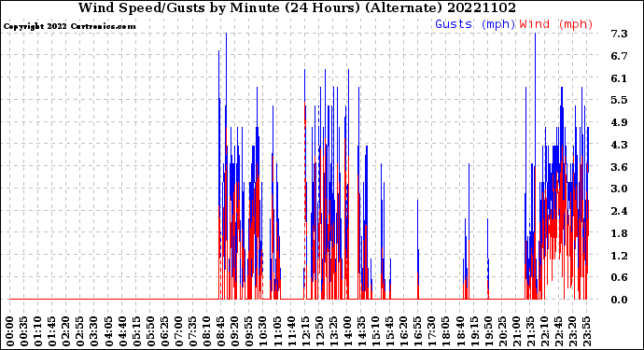Click the 18:05 time axis label
The height and width of the screenshot is (350, 644).
[445, 331]
